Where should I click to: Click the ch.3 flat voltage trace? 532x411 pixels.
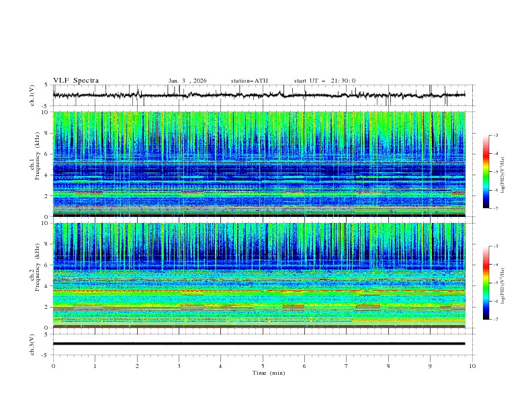point(259,344)
